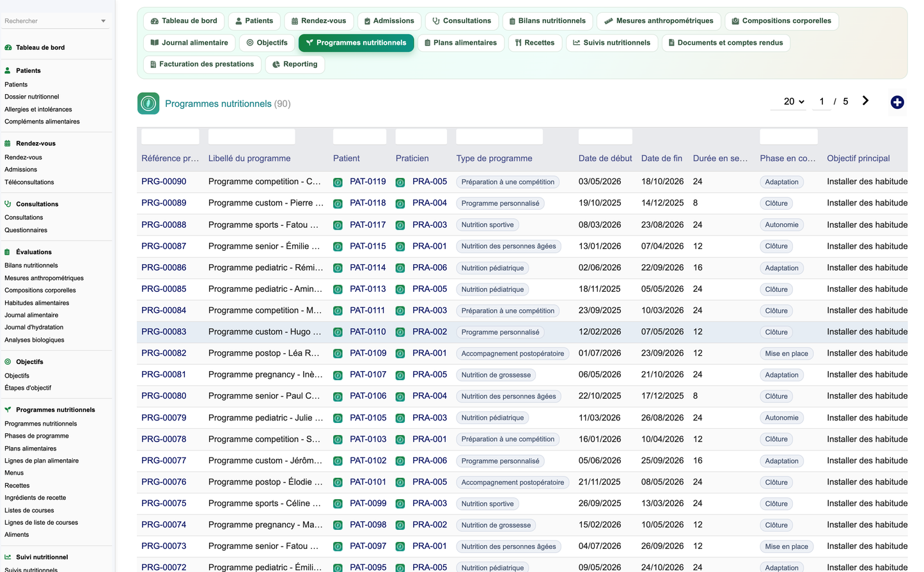The height and width of the screenshot is (572, 924).
Task: Click practitioner icon beside PRA-004 in PRG-00080 row
Action: click(x=400, y=397)
